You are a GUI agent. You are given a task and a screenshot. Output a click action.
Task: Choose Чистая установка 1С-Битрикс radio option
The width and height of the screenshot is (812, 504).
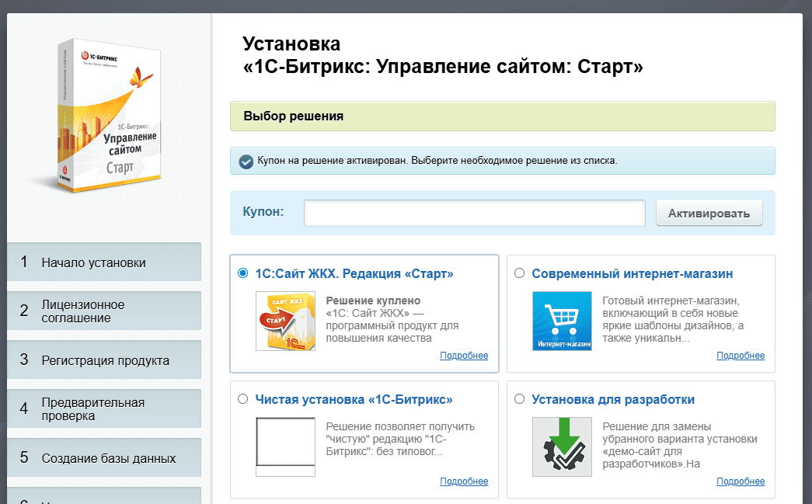pyautogui.click(x=243, y=399)
